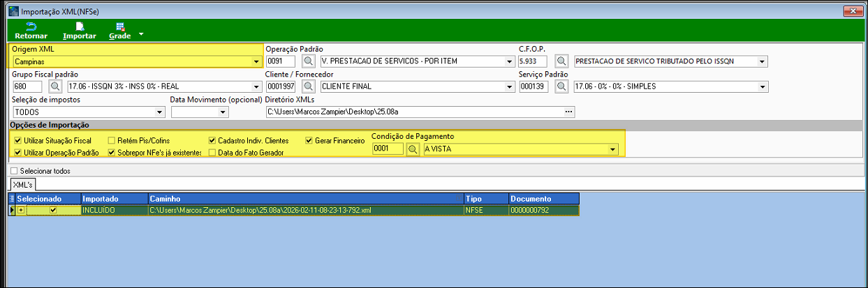Open the Serviço Padrão description dropdown
Viewport: 868px width, 288px height.
[x=763, y=87]
